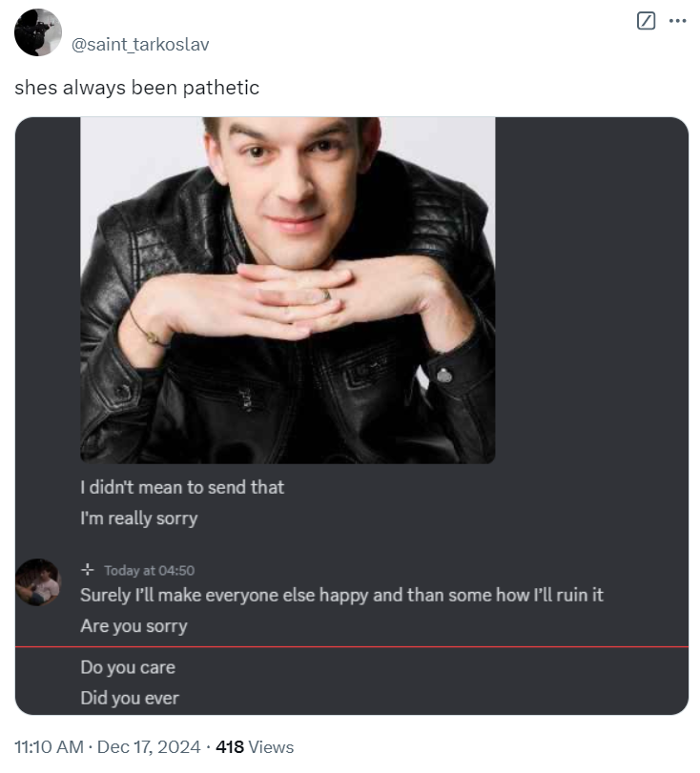Screen dimensions: 700x773
Task: Click the 'Are you sorry' message
Action: (x=134, y=626)
